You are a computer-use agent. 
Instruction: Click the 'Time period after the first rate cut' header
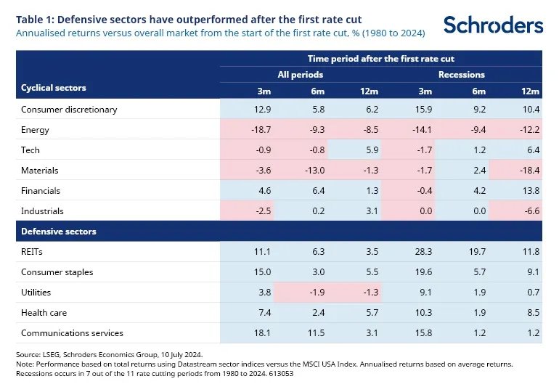pos(380,57)
